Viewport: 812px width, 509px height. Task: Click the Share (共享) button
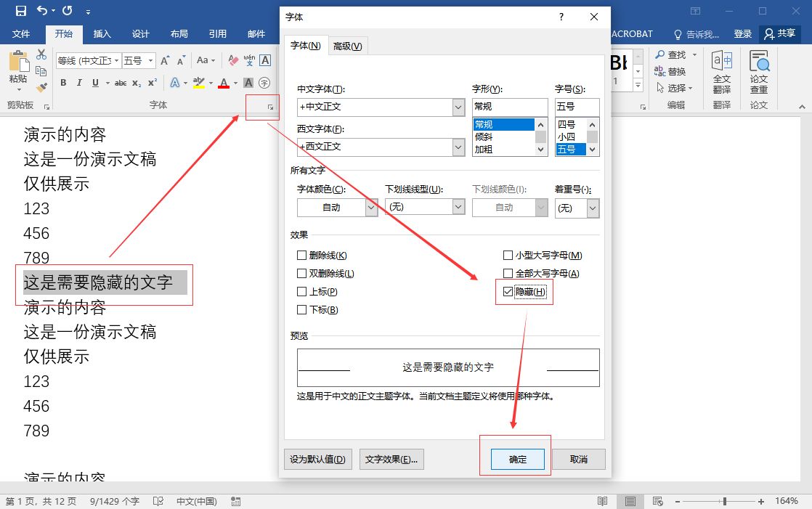pyautogui.click(x=780, y=33)
